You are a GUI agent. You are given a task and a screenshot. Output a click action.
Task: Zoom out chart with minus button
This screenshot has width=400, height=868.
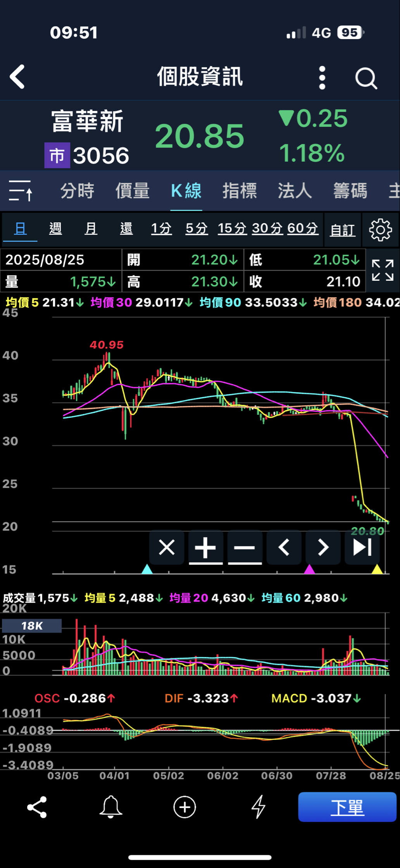245,547
